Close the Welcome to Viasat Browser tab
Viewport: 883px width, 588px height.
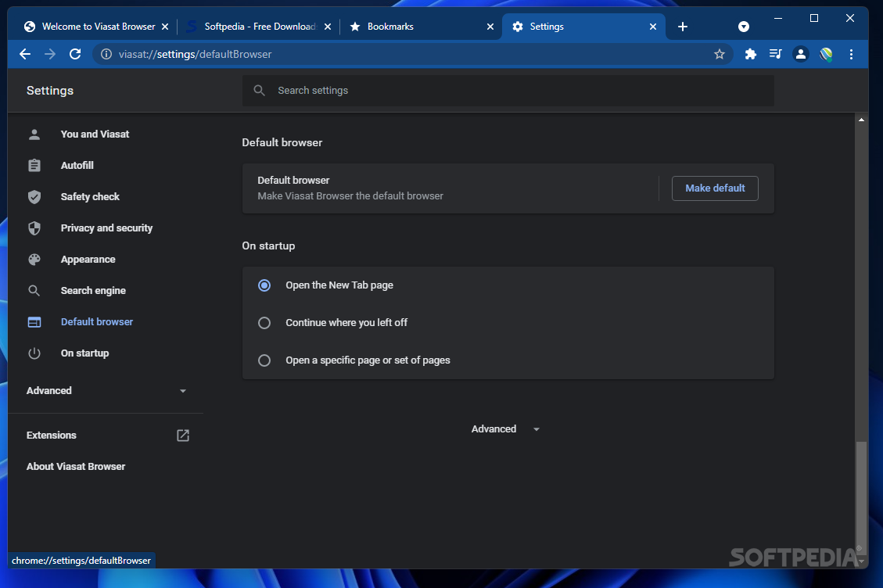(165, 27)
